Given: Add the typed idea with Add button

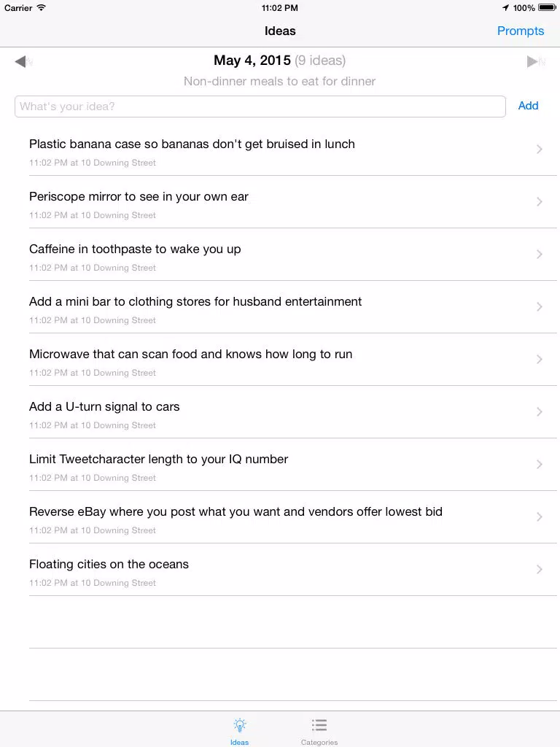Looking at the screenshot, I should tap(528, 106).
